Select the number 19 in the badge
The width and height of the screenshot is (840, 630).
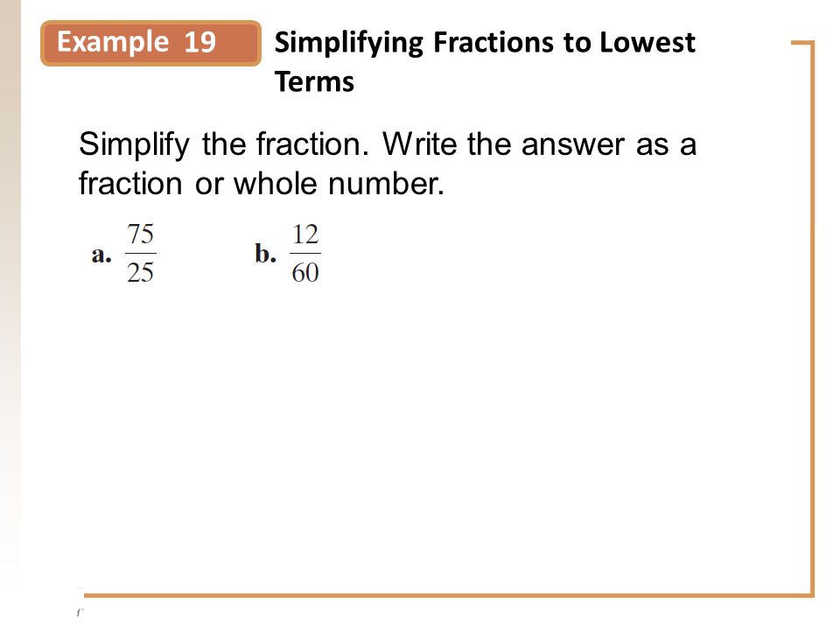(x=199, y=42)
